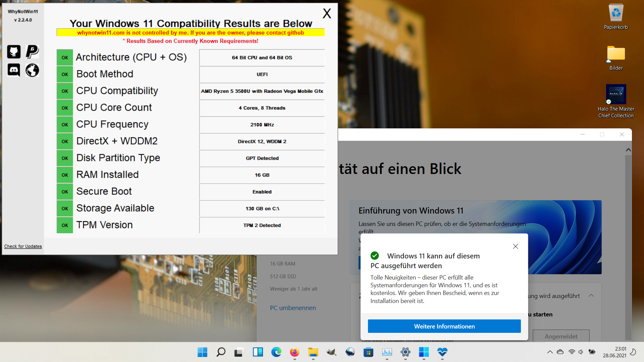
Task: Dismiss the Windows 11 compatibility popup
Action: (516, 246)
